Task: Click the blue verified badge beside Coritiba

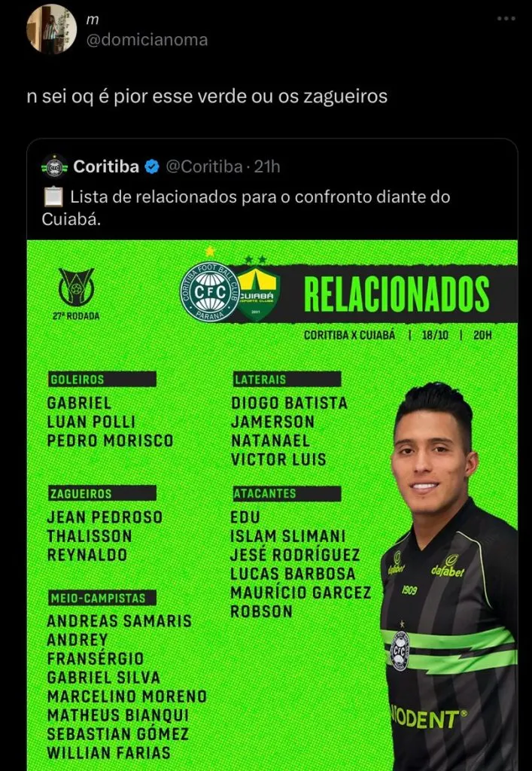Action: (x=152, y=166)
